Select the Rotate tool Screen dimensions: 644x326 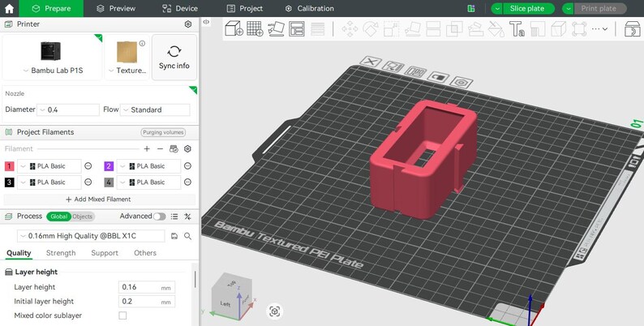[371, 29]
